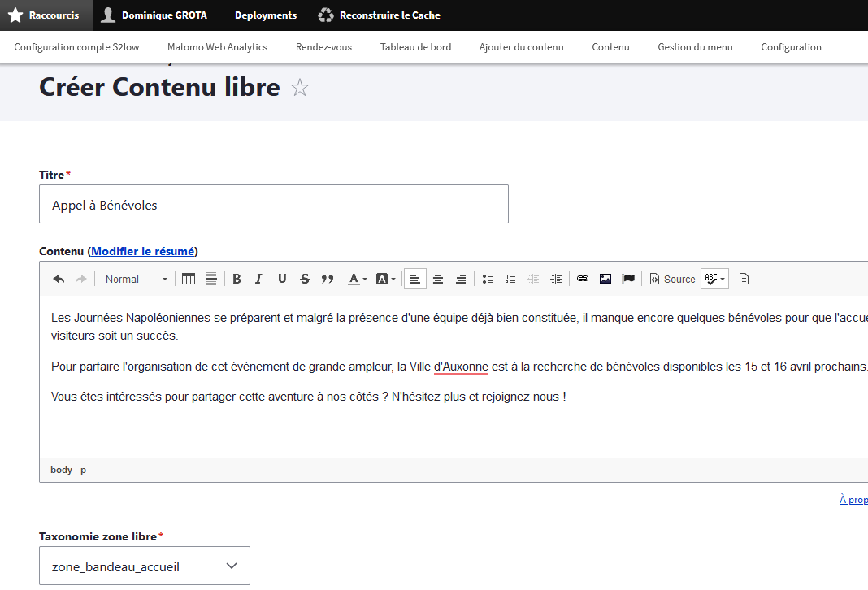Click the anchor flag icon
The image size is (868, 590).
coord(628,279)
